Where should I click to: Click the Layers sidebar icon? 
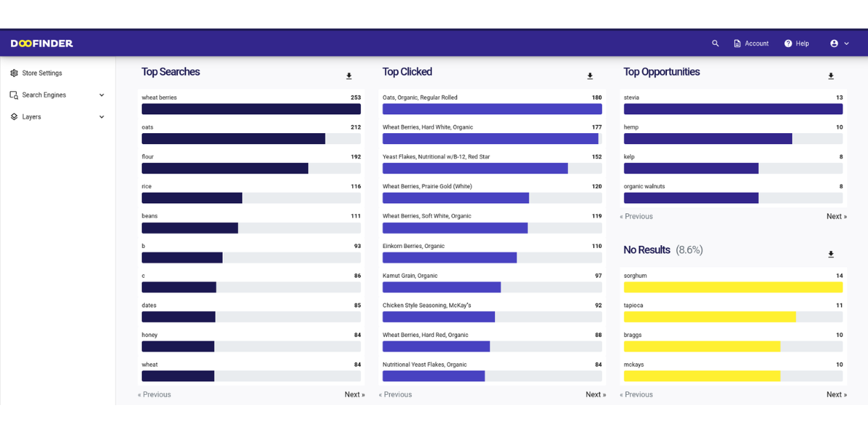click(x=14, y=116)
